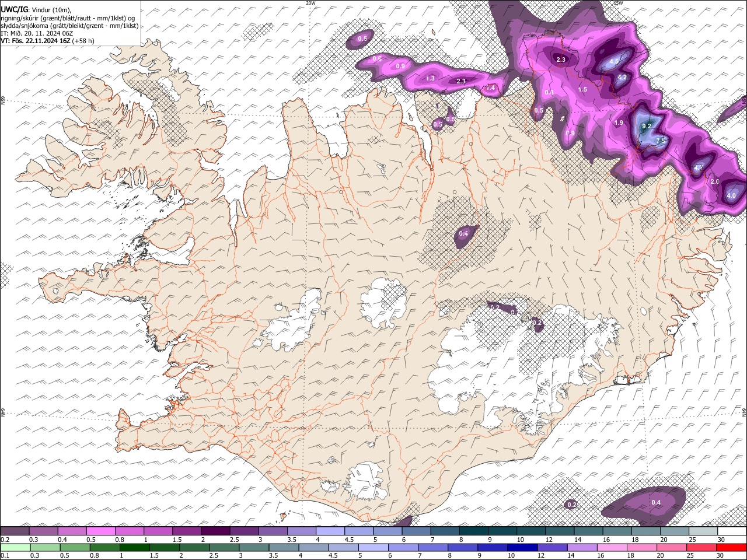Viewport: 747px width, 560px height.
Task: Click the 0.4 value in the southeast ocean patch
Action: (656, 503)
